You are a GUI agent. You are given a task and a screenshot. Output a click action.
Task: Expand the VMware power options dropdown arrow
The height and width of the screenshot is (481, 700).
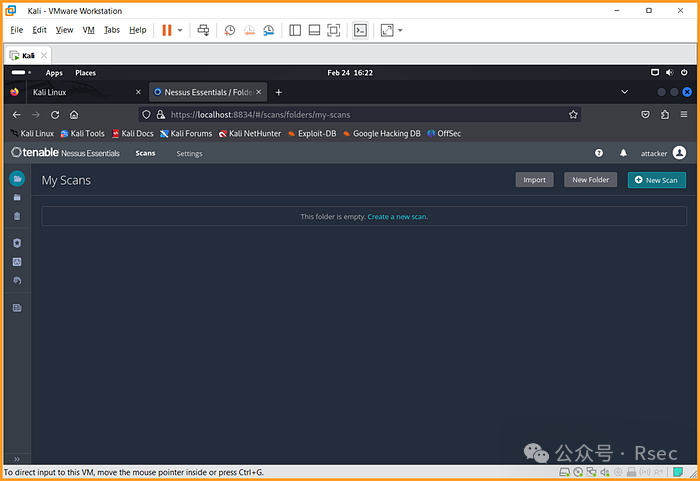180,30
